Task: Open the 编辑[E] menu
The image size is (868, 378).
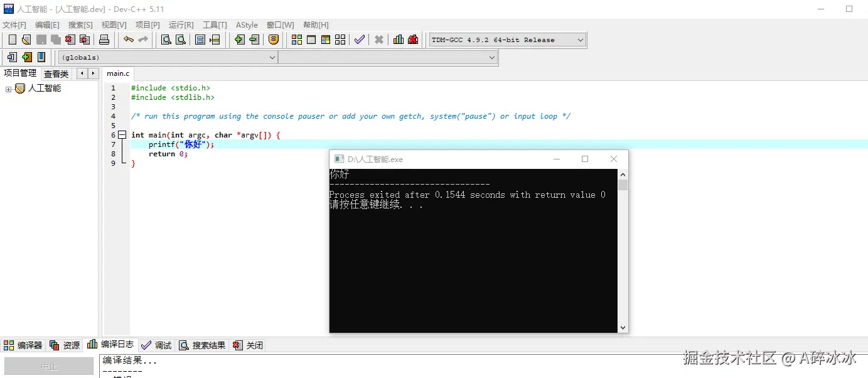Action: point(47,24)
